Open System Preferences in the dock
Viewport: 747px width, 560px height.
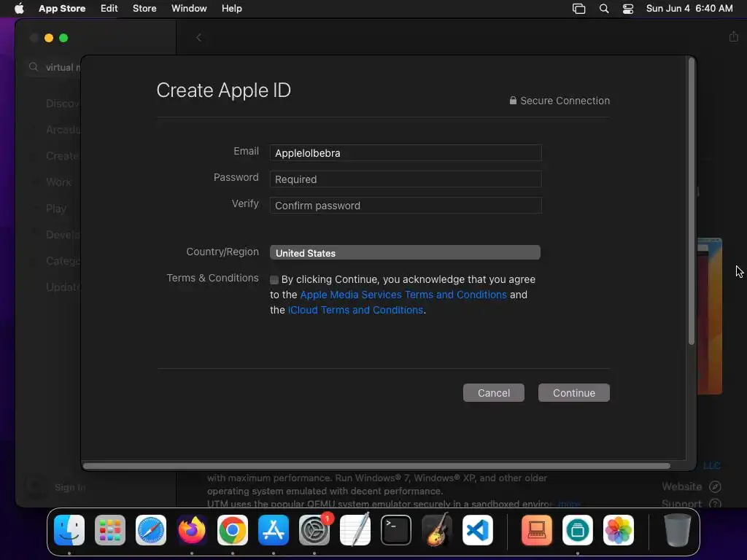point(314,530)
